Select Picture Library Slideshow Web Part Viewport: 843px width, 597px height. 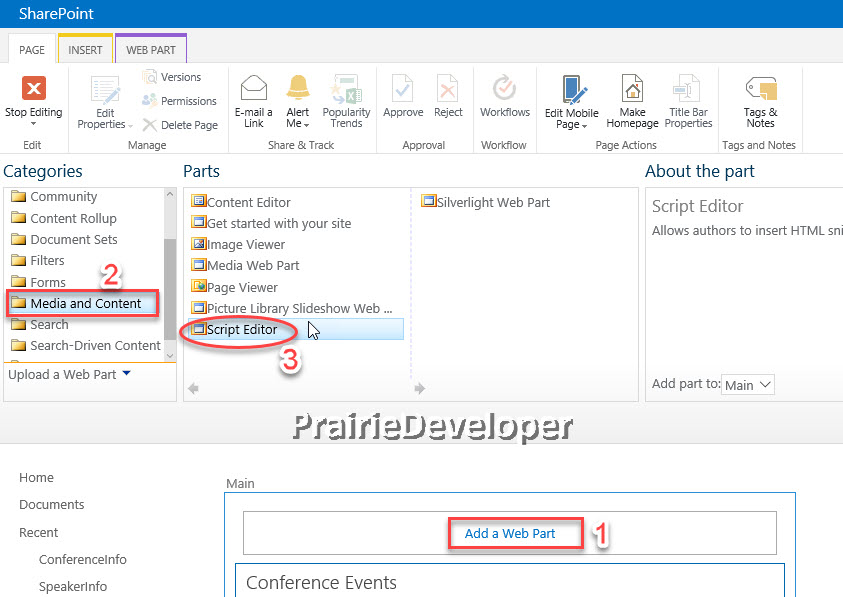tap(292, 308)
